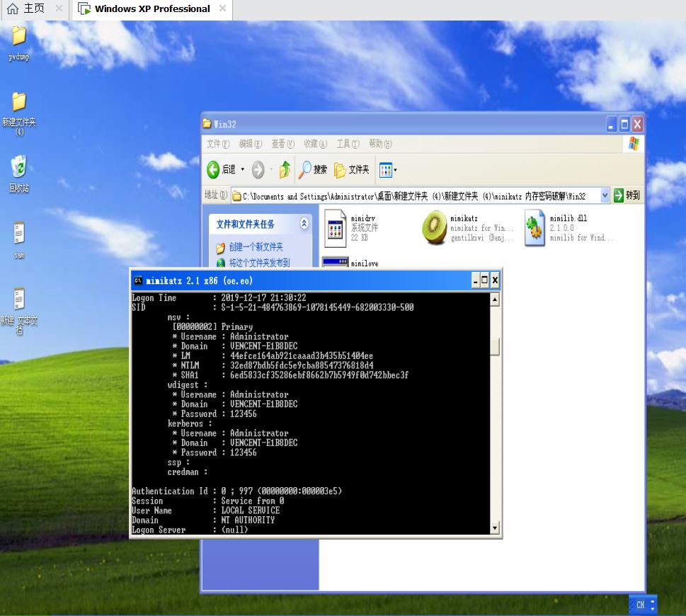Select the mimidrv system file

tap(352, 229)
